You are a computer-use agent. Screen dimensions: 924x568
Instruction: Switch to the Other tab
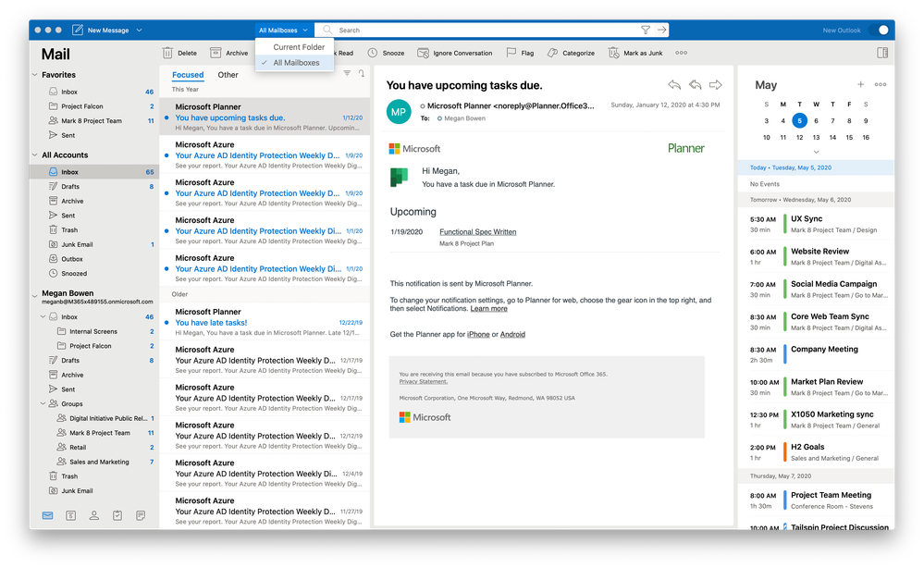tap(228, 75)
